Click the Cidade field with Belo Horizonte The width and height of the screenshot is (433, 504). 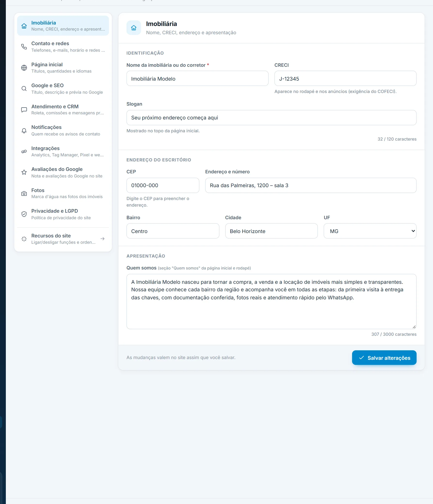pos(271,231)
